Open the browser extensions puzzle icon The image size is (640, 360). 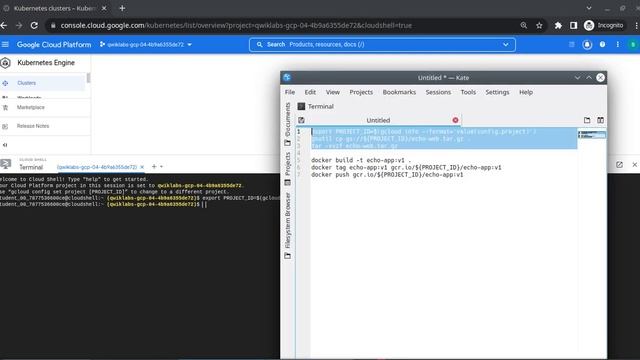(558, 25)
